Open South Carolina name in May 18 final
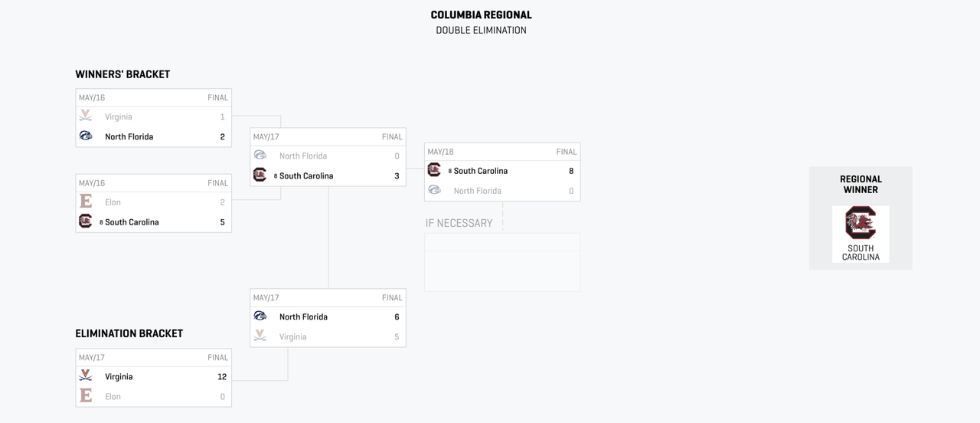 click(480, 171)
